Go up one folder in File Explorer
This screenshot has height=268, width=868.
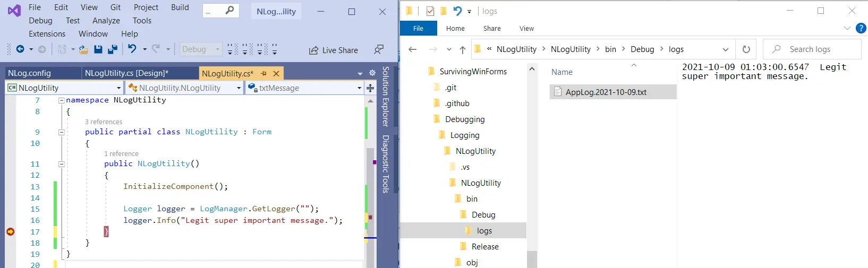coord(463,49)
